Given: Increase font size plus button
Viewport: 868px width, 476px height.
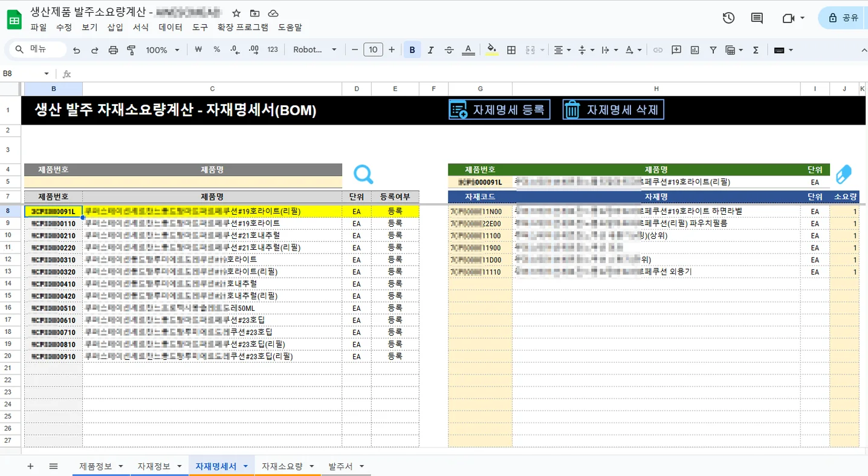Looking at the screenshot, I should click(392, 50).
